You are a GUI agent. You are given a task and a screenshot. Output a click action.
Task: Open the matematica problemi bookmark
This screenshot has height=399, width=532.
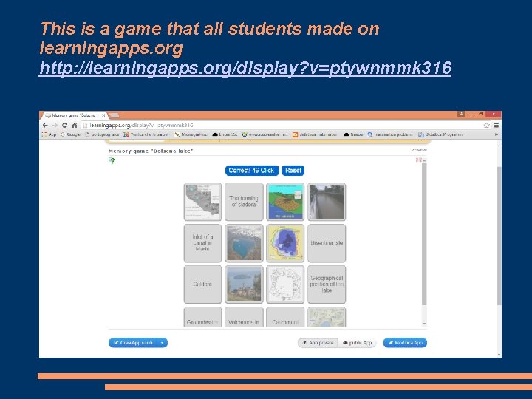pos(390,134)
